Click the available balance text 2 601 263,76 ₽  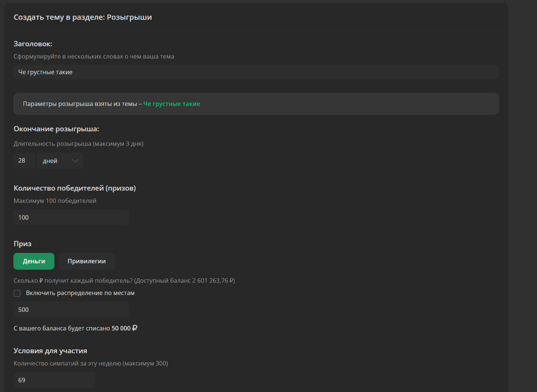pyautogui.click(x=213, y=280)
